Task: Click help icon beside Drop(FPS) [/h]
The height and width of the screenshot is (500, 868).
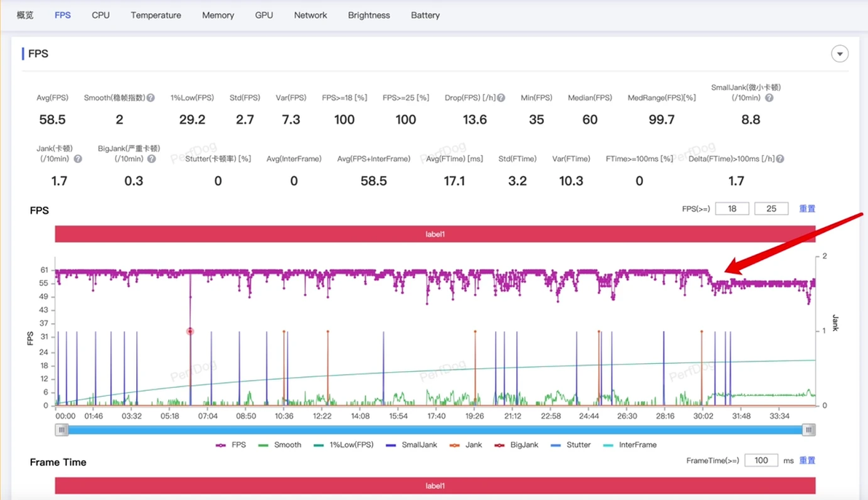Action: pos(501,98)
